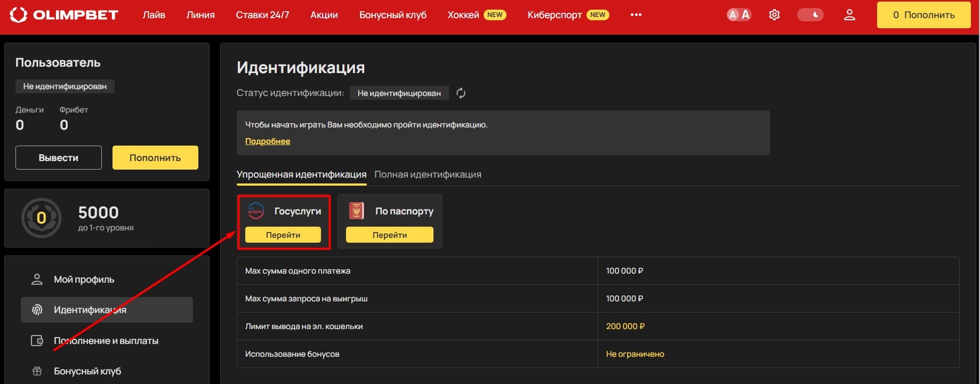Screen dimensions: 980x384
Task: Click the status badge next to Статус идентификации
Action: (399, 93)
